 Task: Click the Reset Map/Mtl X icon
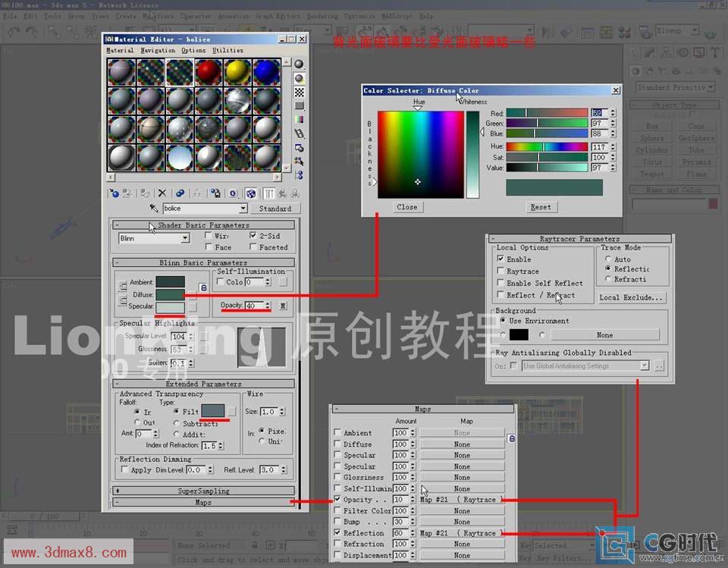tap(162, 193)
